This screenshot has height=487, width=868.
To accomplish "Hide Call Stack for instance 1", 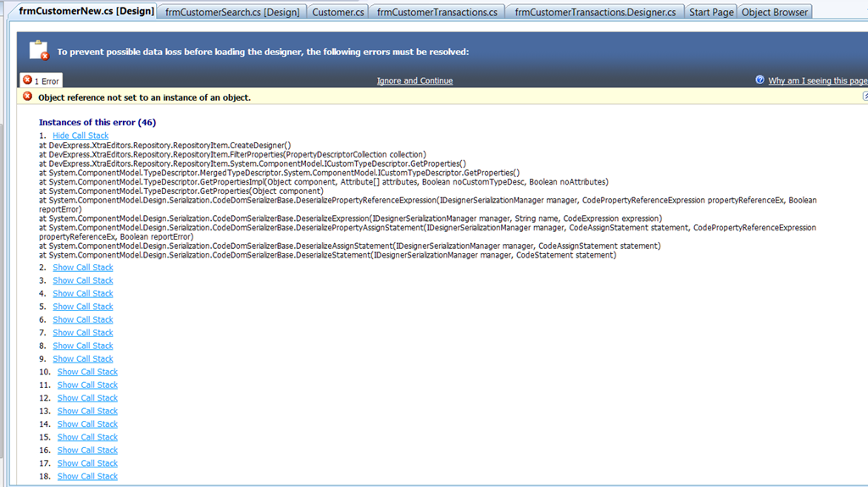I will point(81,136).
